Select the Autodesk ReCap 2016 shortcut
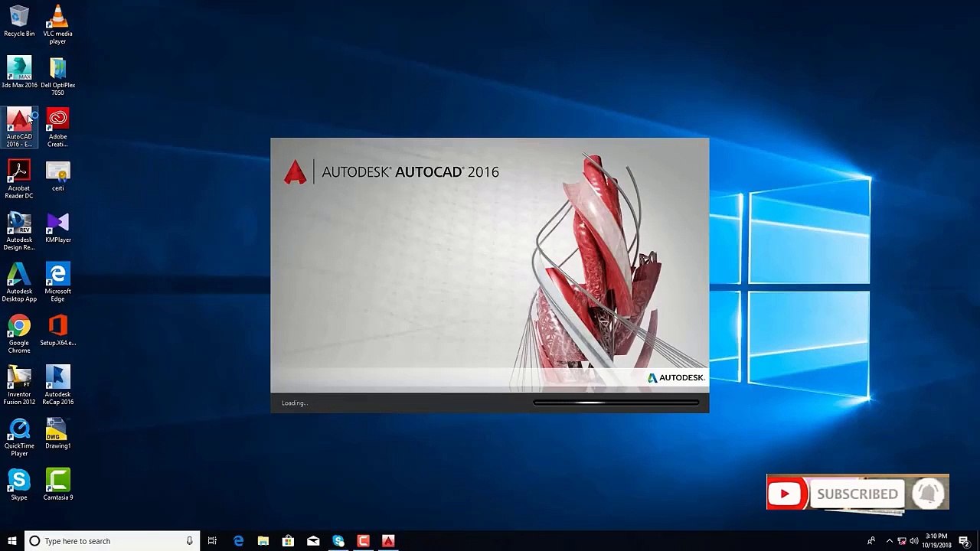This screenshot has width=980, height=551. pyautogui.click(x=57, y=386)
